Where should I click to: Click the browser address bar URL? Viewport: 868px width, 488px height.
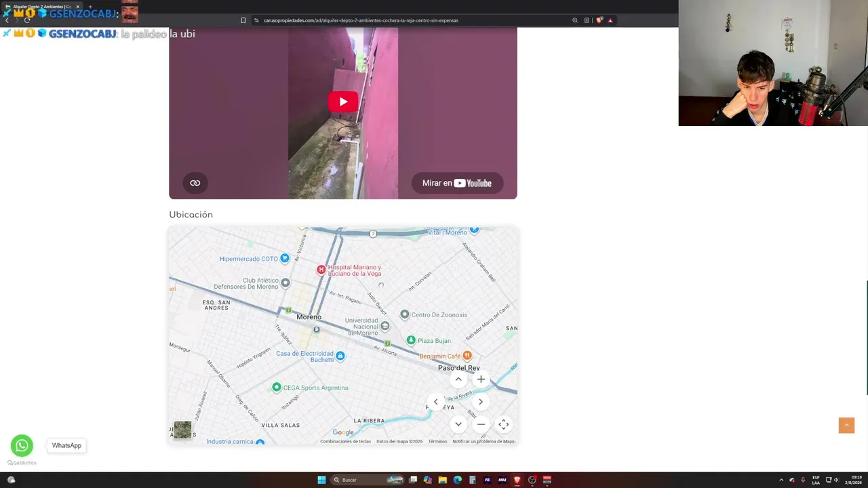(x=361, y=20)
